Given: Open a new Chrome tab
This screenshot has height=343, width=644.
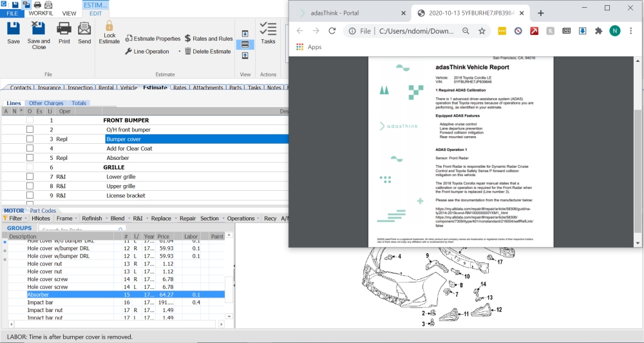Looking at the screenshot, I should 540,13.
